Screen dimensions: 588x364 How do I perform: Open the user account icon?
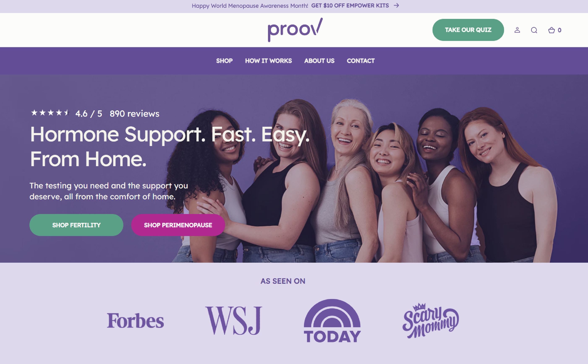click(x=517, y=30)
